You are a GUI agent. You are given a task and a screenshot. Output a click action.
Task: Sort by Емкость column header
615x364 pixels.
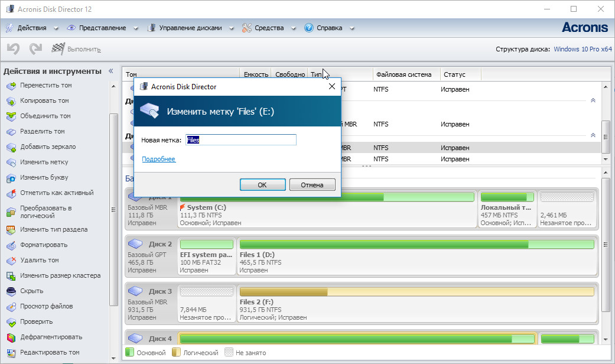point(256,74)
